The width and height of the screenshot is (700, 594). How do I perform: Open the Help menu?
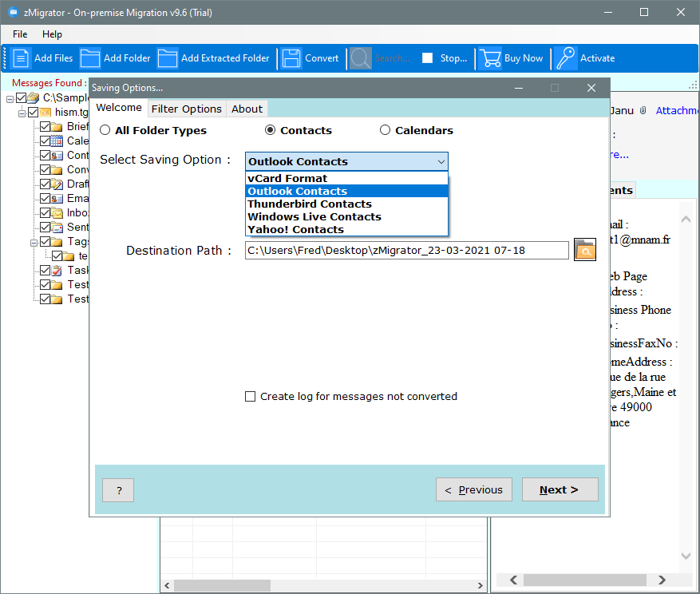tap(52, 34)
